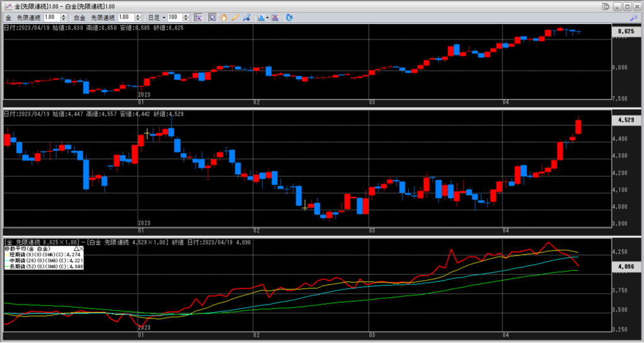Collapse the 移動平均 legend with triangle
This screenshot has width=644, height=343.
click(x=76, y=249)
